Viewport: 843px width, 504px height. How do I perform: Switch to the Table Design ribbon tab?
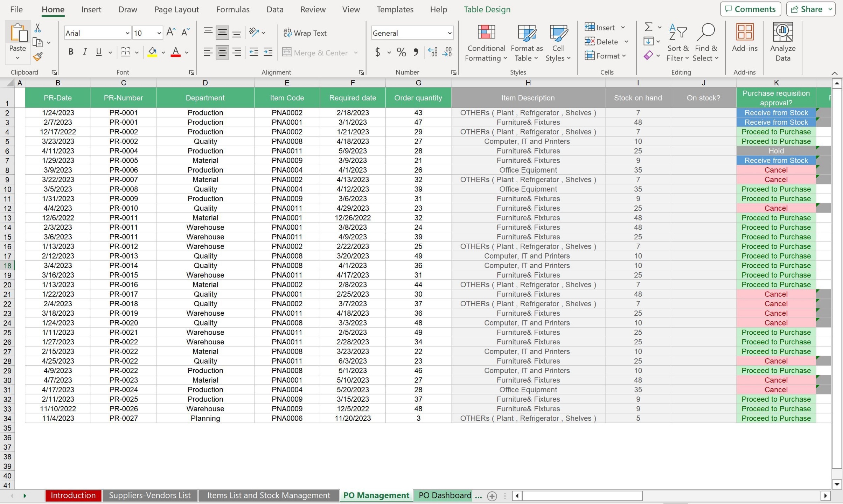(x=487, y=9)
